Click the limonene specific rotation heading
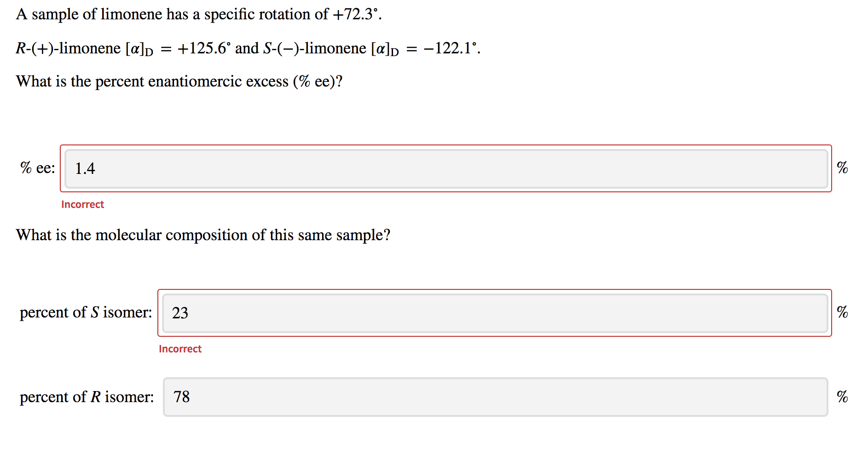 [x=198, y=14]
